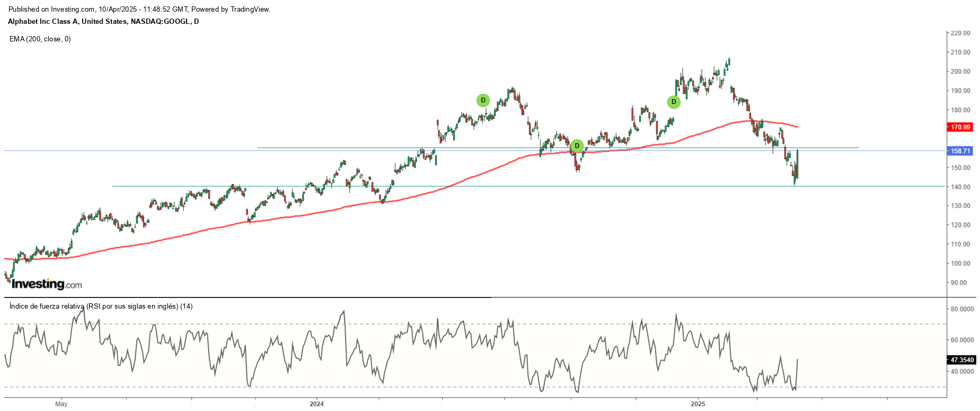Click the 120.00 price axis label

(x=960, y=225)
